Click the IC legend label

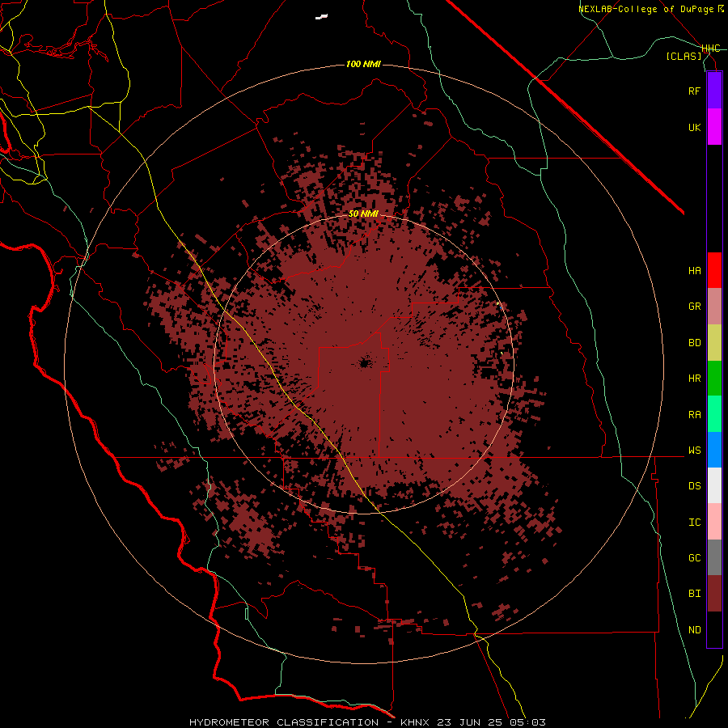pos(694,523)
